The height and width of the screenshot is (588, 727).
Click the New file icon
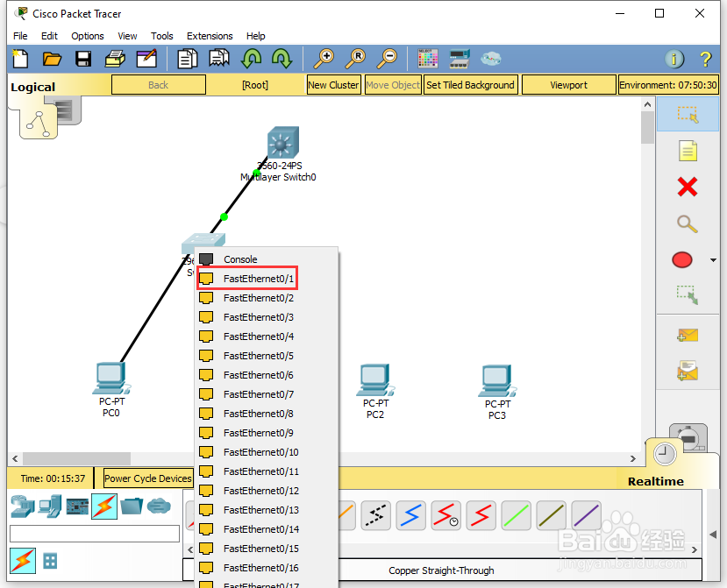pyautogui.click(x=20, y=60)
